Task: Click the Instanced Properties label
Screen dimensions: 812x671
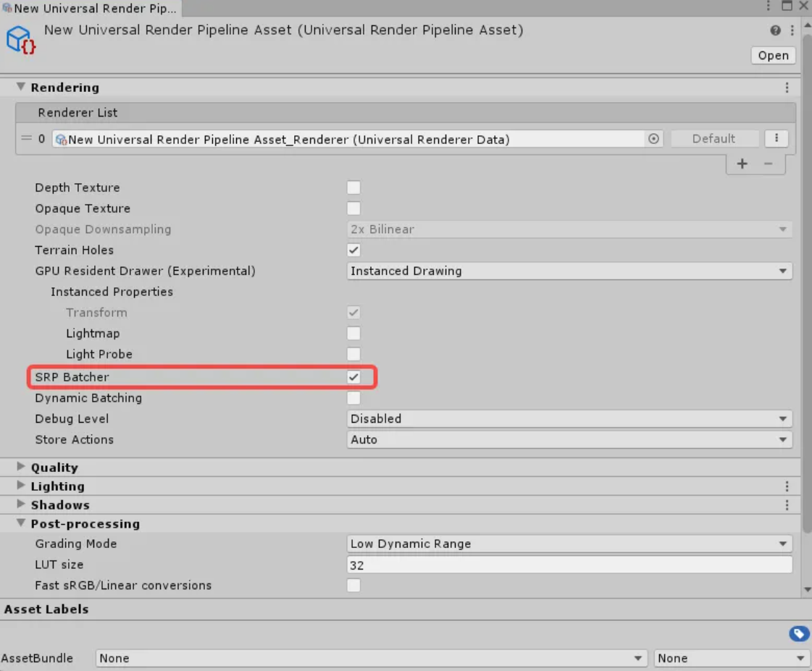Action: click(112, 292)
